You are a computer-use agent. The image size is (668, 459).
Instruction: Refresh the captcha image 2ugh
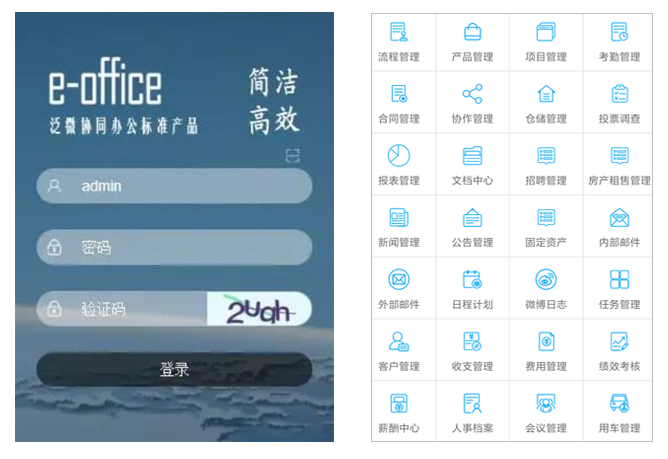[x=258, y=310]
